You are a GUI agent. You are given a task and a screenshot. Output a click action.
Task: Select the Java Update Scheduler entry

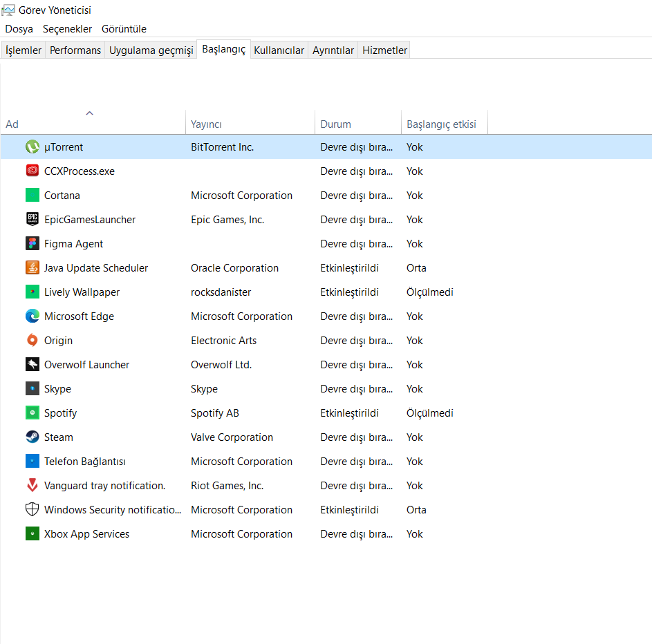(96, 268)
